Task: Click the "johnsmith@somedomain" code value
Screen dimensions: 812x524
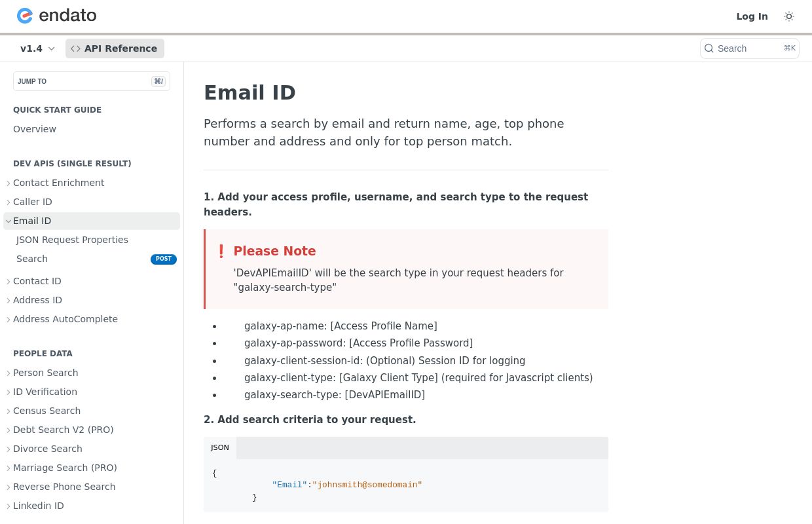Action: (x=367, y=485)
